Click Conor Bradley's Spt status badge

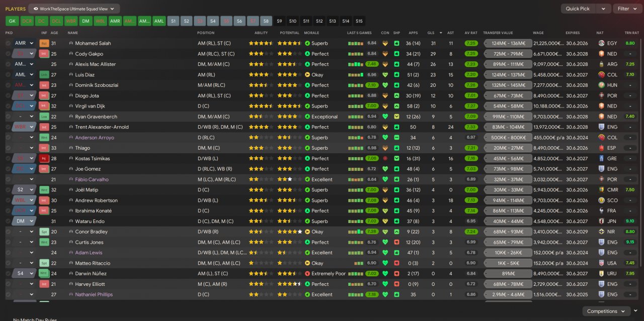(x=44, y=232)
